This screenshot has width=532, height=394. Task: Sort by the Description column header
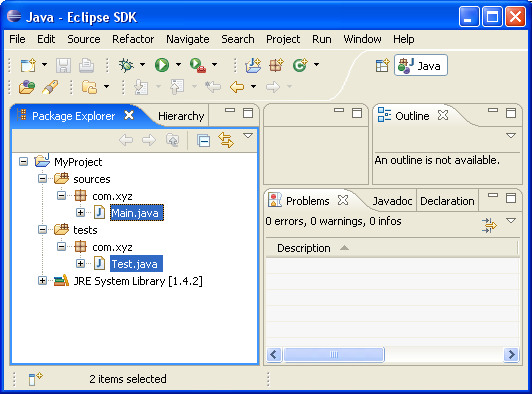tap(392, 248)
